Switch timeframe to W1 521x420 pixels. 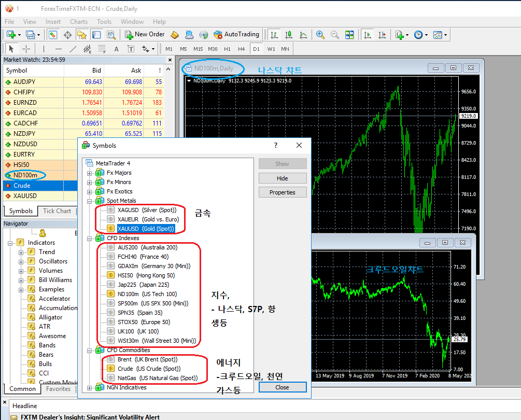pyautogui.click(x=271, y=49)
